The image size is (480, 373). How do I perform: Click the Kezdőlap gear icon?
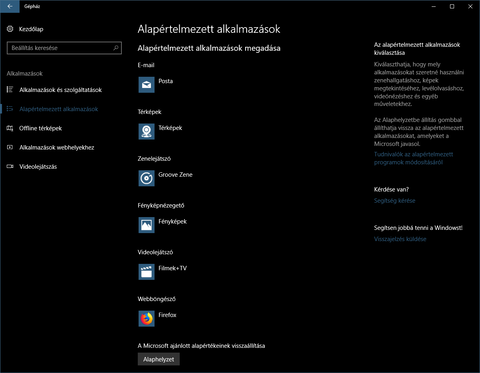click(x=10, y=29)
